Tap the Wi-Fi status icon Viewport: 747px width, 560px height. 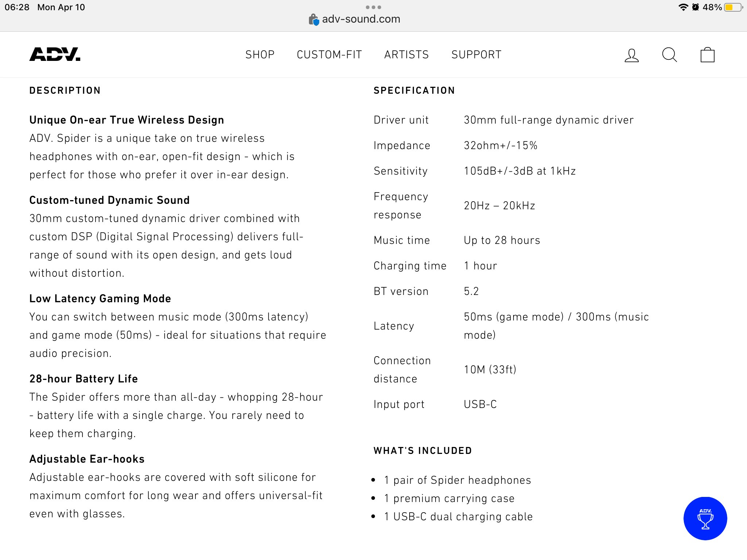[683, 7]
